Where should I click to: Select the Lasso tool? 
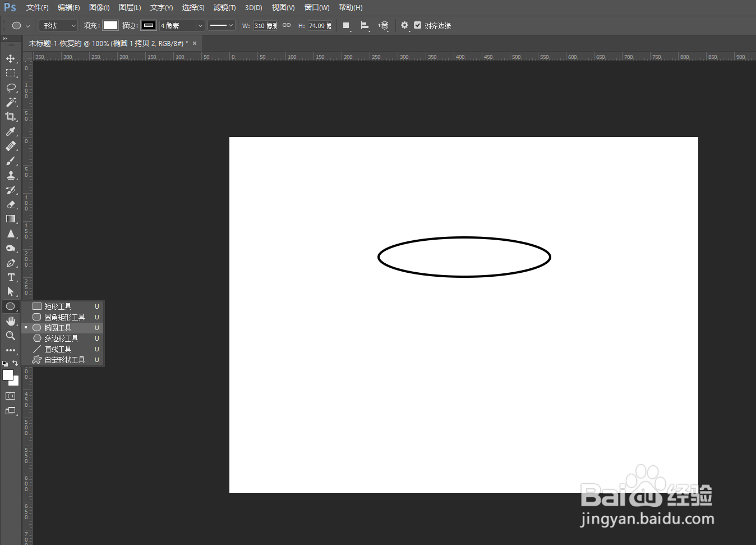(x=11, y=88)
